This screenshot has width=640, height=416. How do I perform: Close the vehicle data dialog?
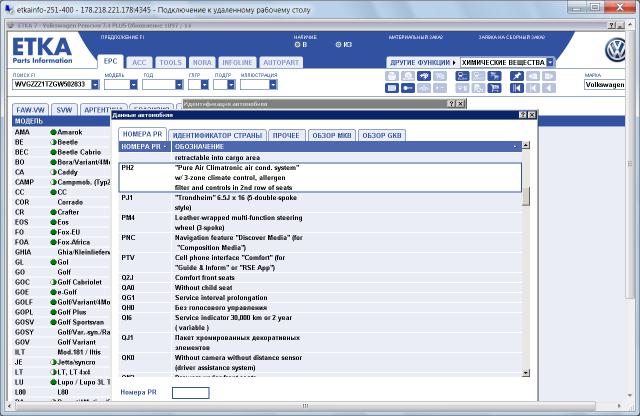[x=532, y=115]
